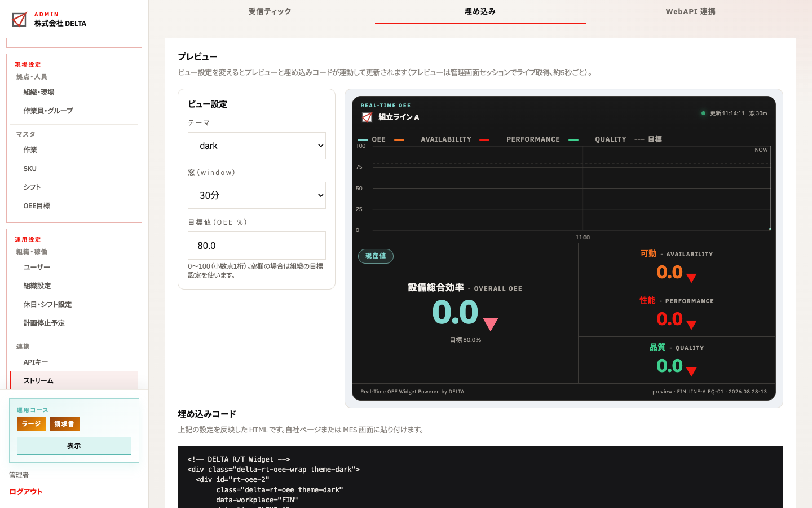The image size is (812, 508).
Task: Click the ラージ plan badge
Action: (x=32, y=424)
